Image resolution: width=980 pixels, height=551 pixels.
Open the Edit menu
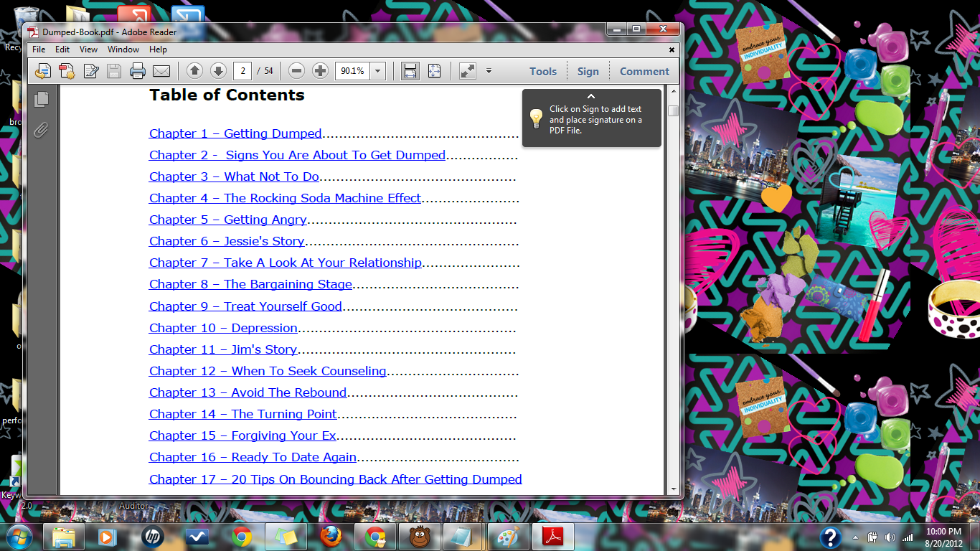click(x=62, y=50)
